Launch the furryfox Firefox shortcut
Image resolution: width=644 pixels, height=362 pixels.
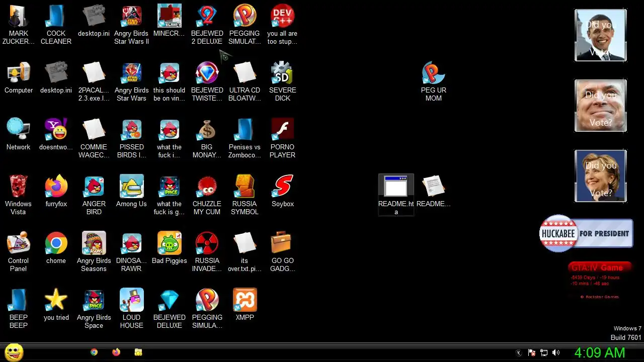point(56,192)
